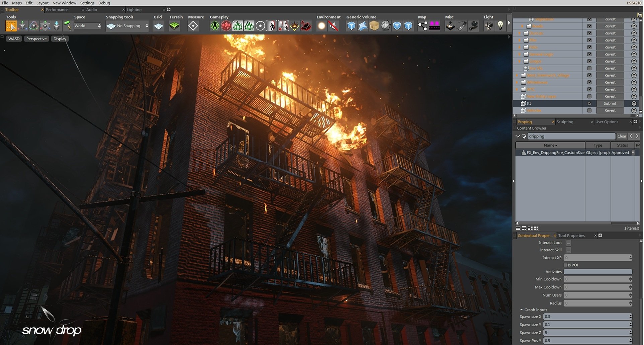644x345 pixels.
Task: Select the selection cursor tool
Action: [x=11, y=26]
